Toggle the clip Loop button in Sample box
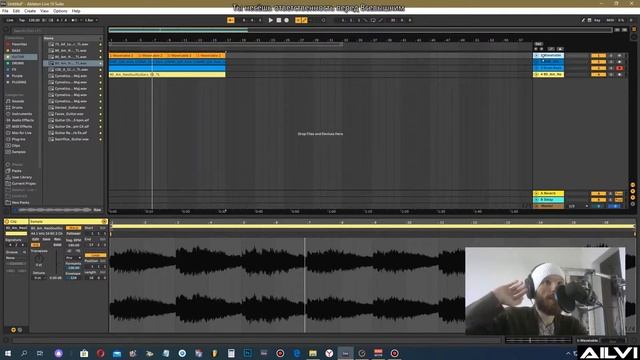Image resolution: width=640 pixels, height=360 pixels. 95,255
